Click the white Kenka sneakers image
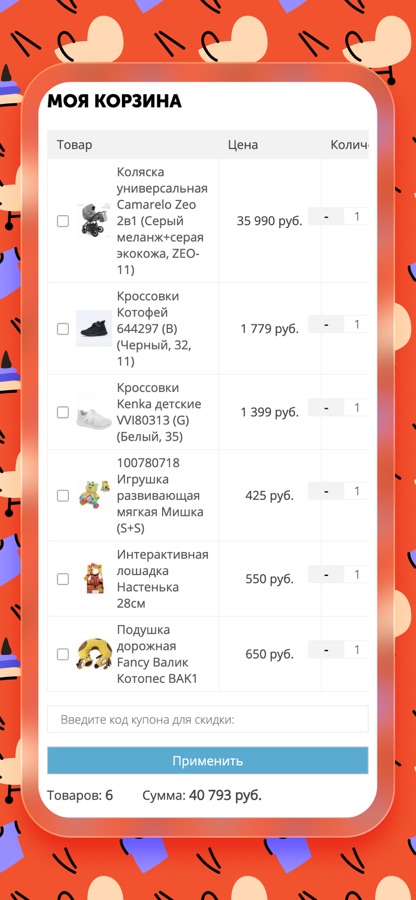This screenshot has width=416, height=900. tap(94, 412)
